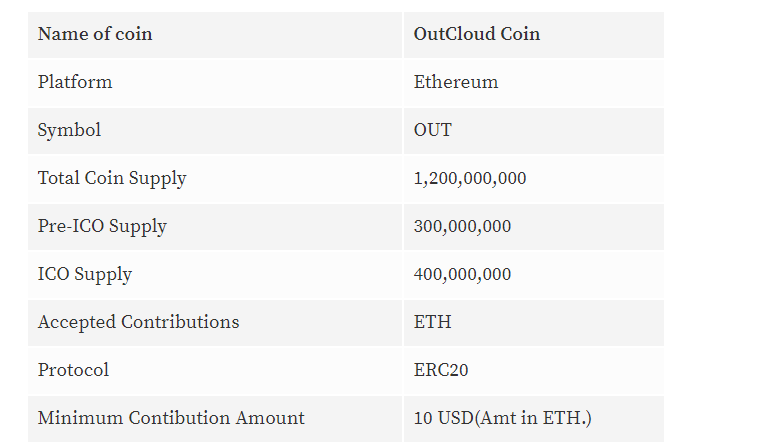Select the 300,000,000 pre-ICO value
Viewport: 758px width, 447px height.
click(x=462, y=226)
